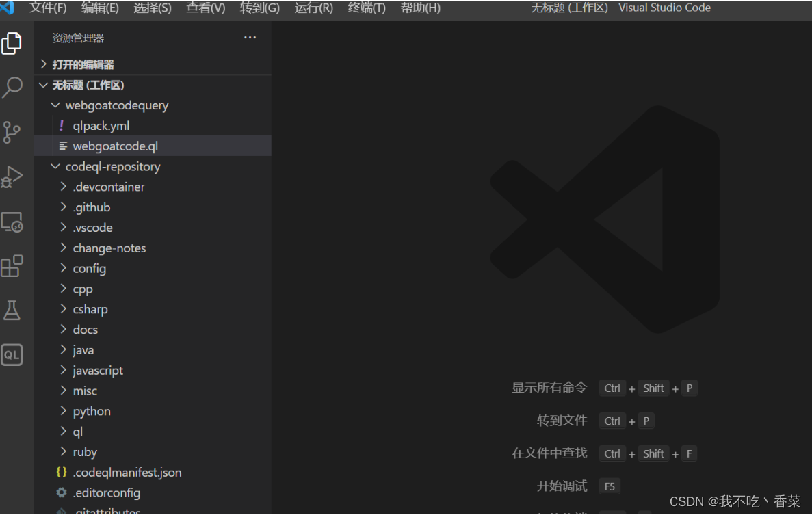Viewport: 812px width, 515px height.
Task: Open the CodeQL (QL) view icon
Action: tap(12, 355)
